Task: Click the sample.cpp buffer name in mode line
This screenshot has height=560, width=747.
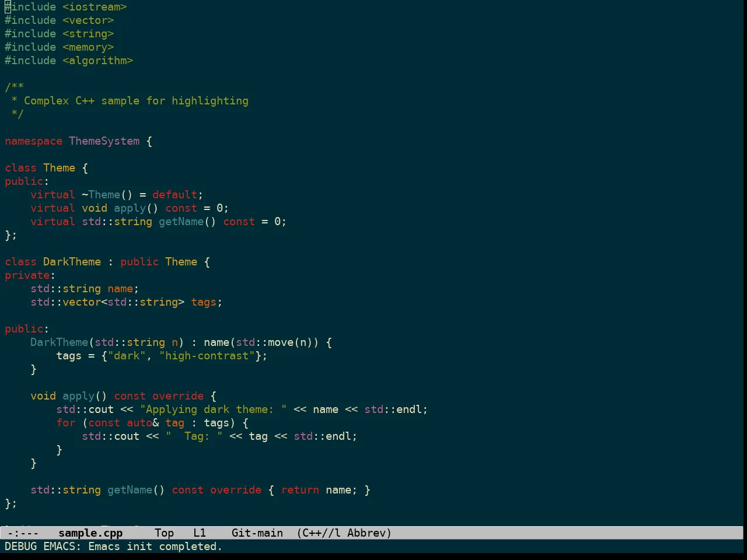Action: tap(90, 533)
